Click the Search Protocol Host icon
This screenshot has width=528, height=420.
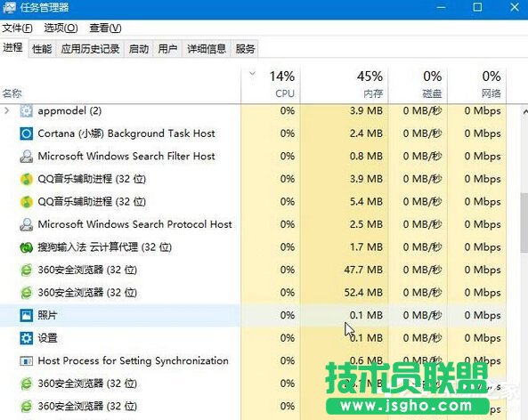[26, 224]
